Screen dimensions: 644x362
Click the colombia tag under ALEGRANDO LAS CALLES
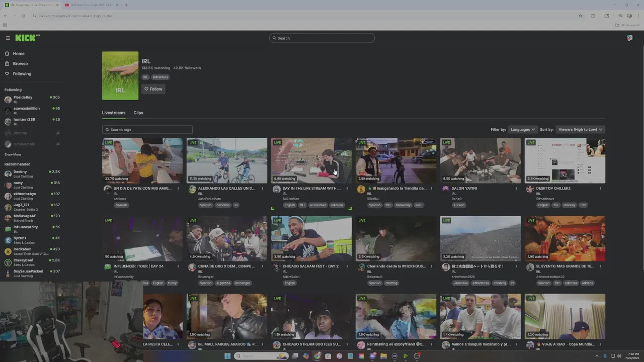click(223, 205)
